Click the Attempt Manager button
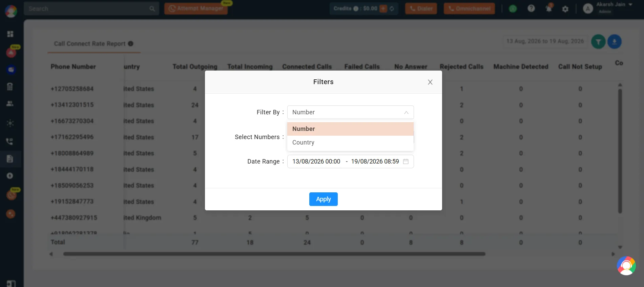 [x=196, y=8]
